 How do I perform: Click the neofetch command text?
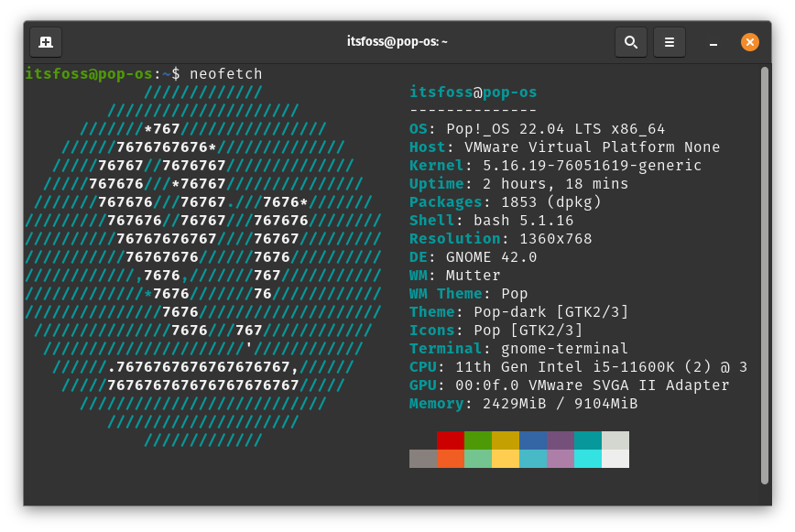coord(225,74)
